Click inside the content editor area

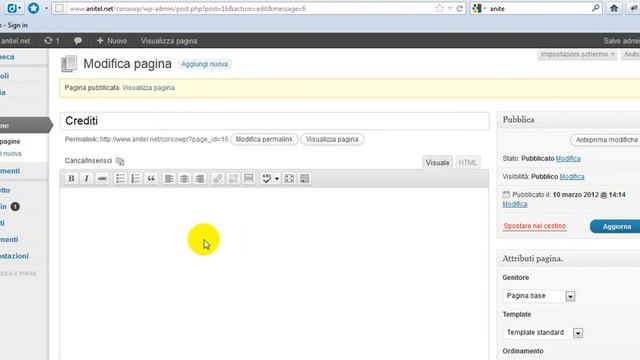click(x=274, y=273)
